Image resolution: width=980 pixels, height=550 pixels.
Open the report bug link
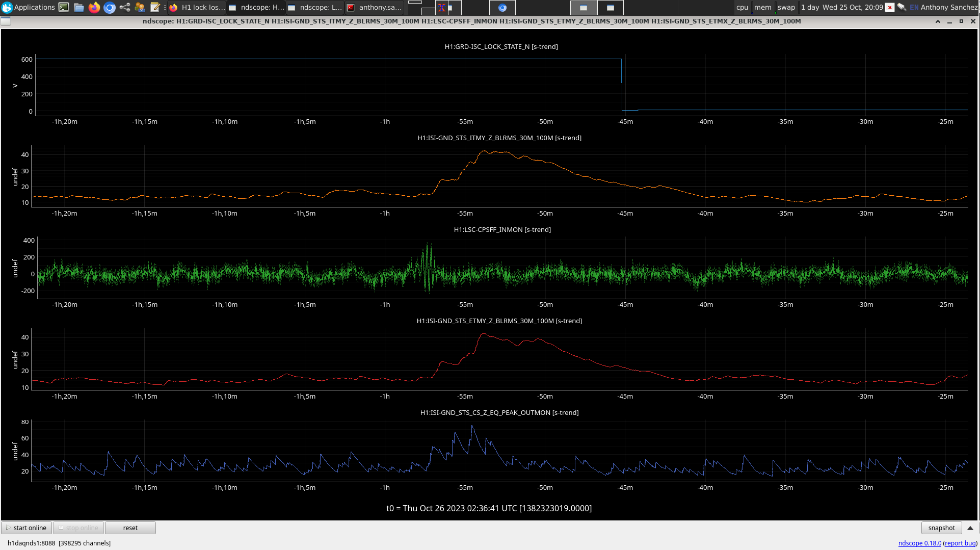coord(960,543)
